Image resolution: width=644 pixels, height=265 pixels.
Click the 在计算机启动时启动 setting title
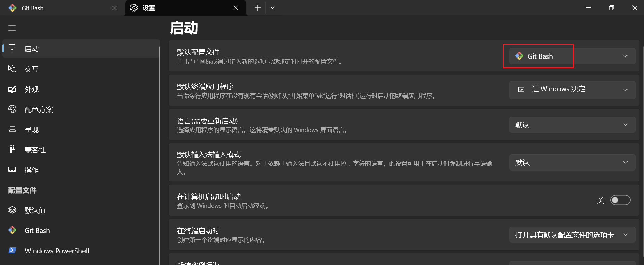(x=209, y=196)
